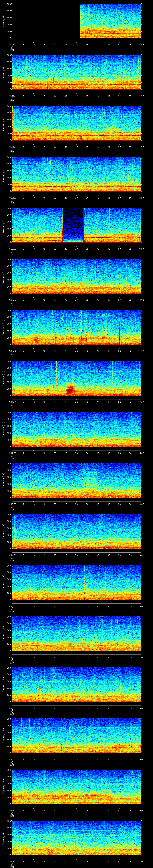Click Frequency (Hz) axis label of 14:04 panel

(3, 21)
